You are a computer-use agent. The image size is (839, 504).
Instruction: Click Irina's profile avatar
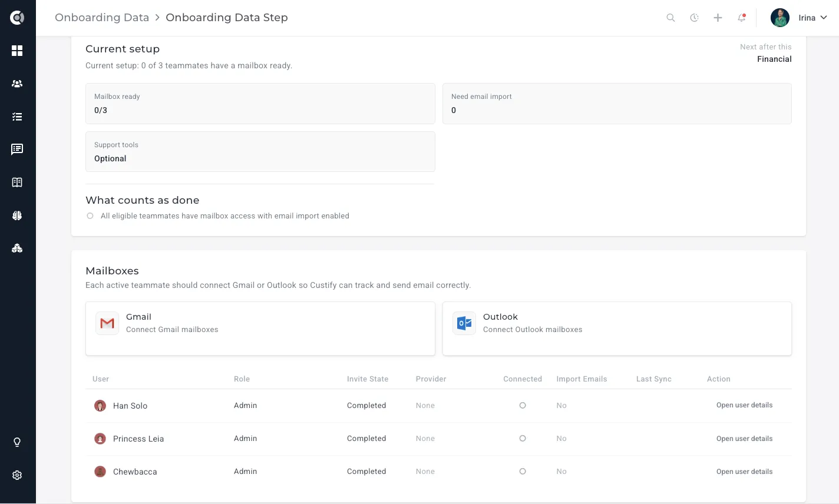coord(780,18)
